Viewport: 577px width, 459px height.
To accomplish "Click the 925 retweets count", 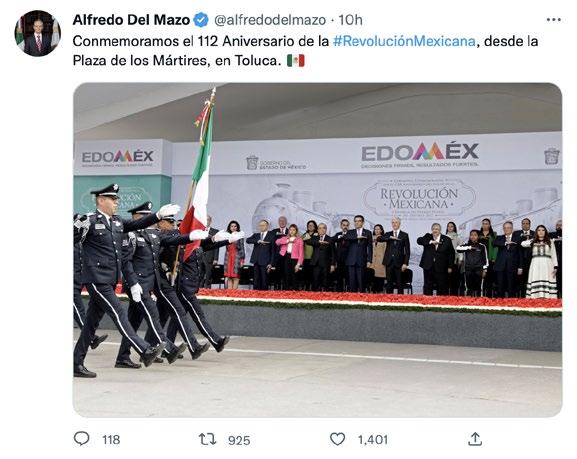I will tap(239, 440).
